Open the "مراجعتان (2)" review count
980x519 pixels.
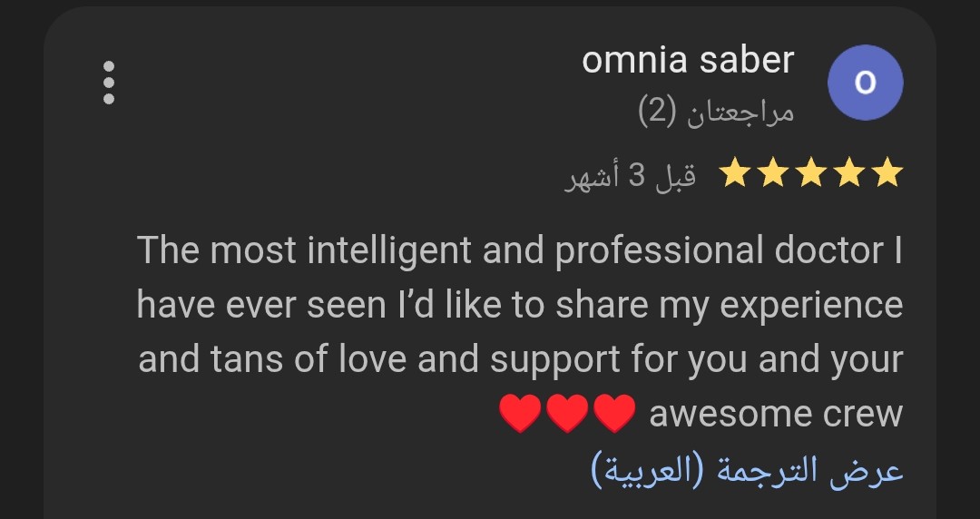(x=716, y=111)
